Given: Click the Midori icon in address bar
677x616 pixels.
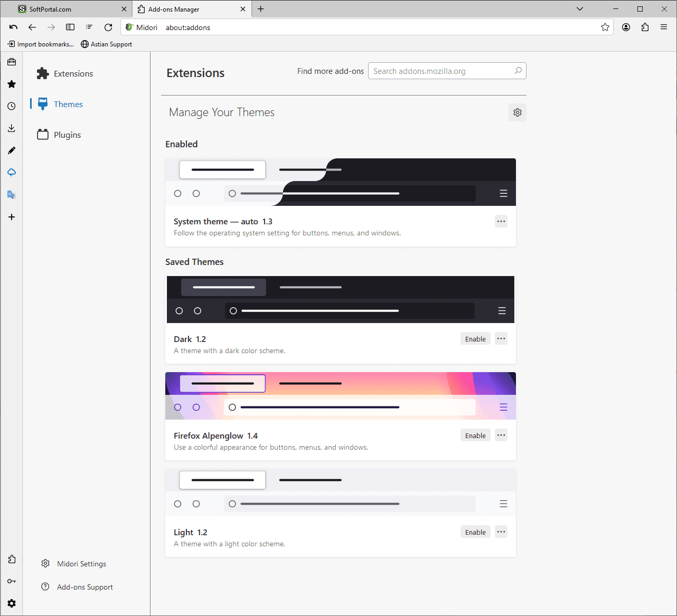Looking at the screenshot, I should [129, 27].
